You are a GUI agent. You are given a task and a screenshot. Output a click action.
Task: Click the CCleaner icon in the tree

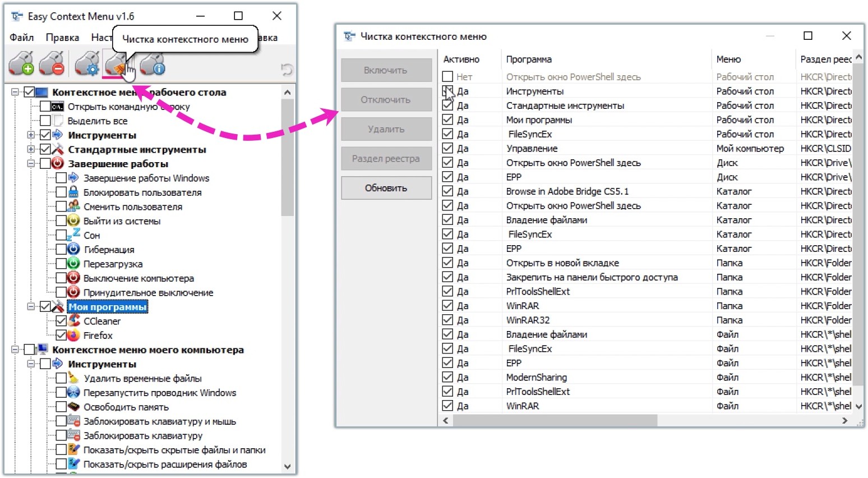coord(73,321)
